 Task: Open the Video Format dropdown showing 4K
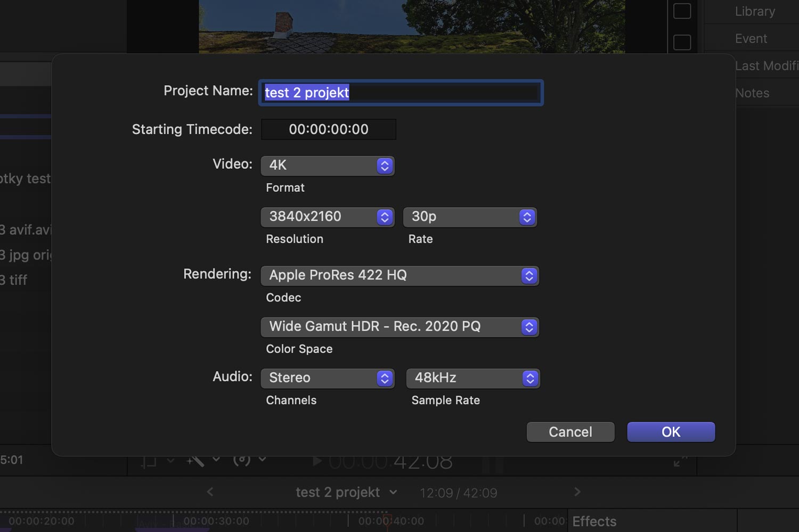tap(327, 166)
